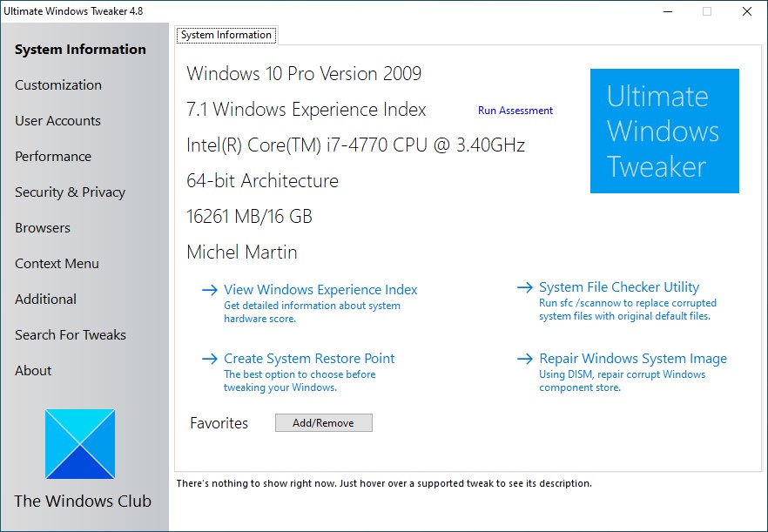Click the Ultimate Windows Tweaker blue logo tile
The width and height of the screenshot is (768, 532).
coord(664,131)
